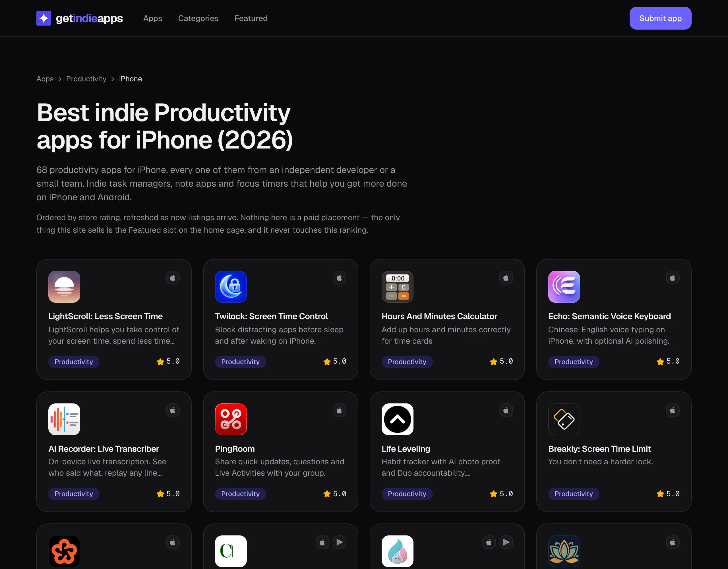Open the 'AI Recorder: Live Transcriber' title
Viewport: 728px width, 569px height.
(x=104, y=449)
